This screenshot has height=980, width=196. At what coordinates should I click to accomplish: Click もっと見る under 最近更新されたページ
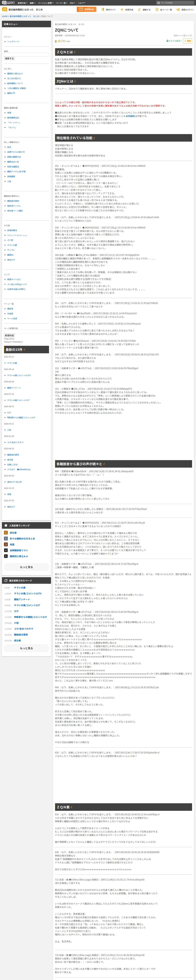(x=26, y=648)
